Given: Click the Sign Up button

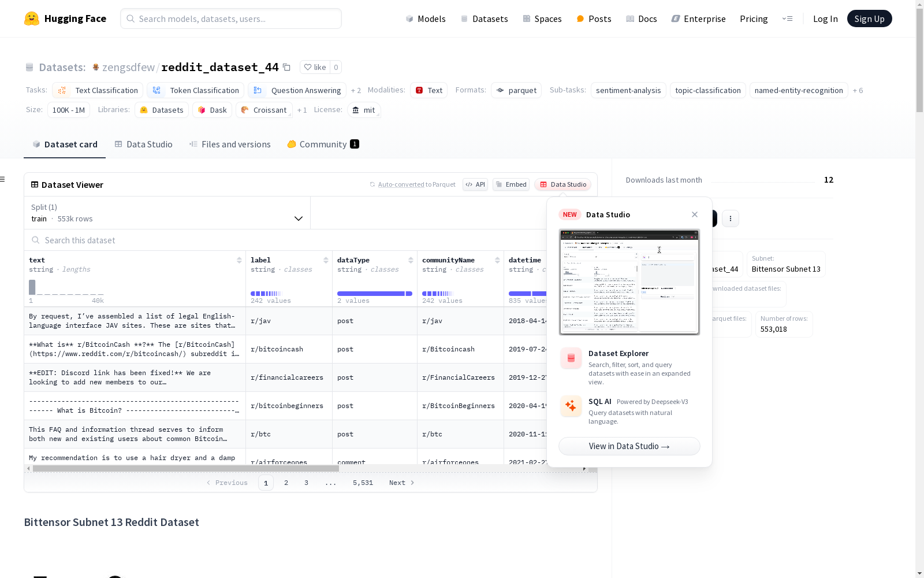Looking at the screenshot, I should [870, 18].
